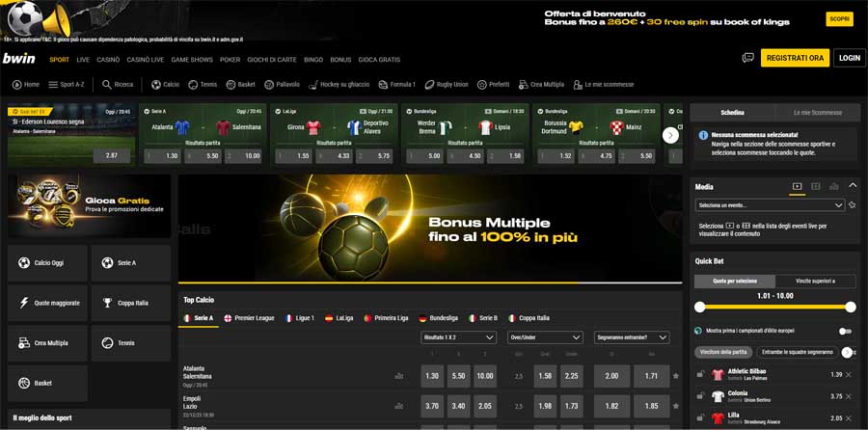The width and height of the screenshot is (868, 430).
Task: Activate the Vincitore della partita filter chip
Action: pyautogui.click(x=723, y=352)
